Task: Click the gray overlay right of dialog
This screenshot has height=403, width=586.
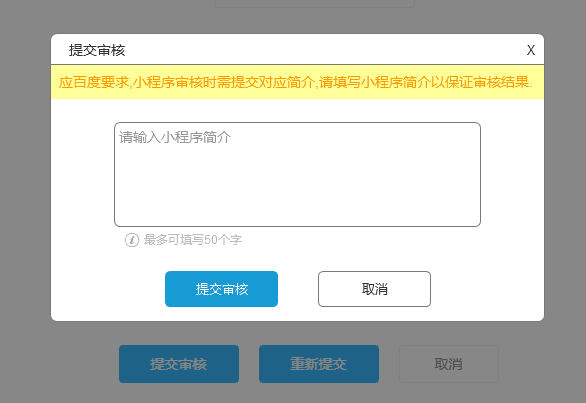Action: click(565, 178)
